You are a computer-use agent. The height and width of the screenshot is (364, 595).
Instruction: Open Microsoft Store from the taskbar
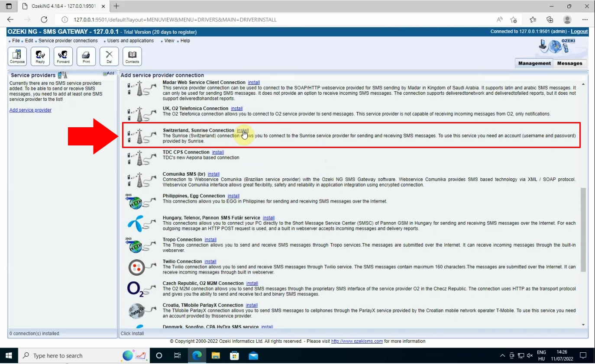tap(234, 355)
